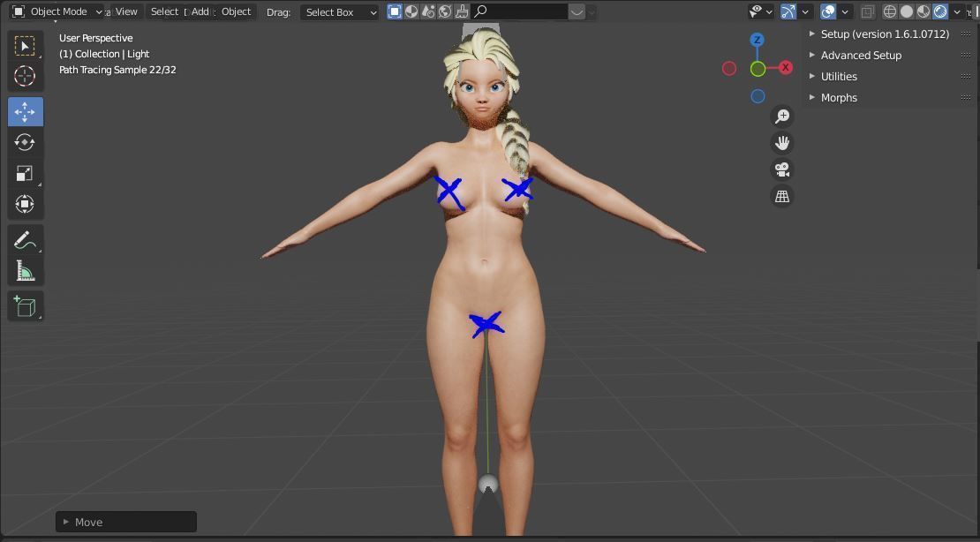The image size is (980, 542).
Task: Toggle X-ray mode
Action: (x=868, y=11)
